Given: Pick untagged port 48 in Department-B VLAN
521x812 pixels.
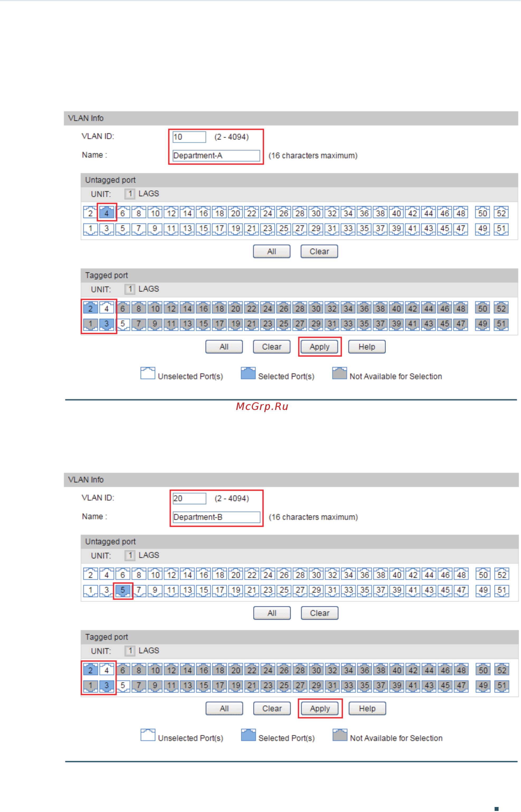Looking at the screenshot, I should click(x=461, y=574).
